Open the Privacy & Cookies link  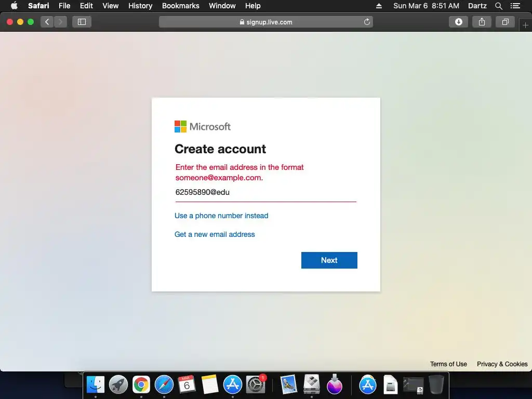tap(502, 364)
